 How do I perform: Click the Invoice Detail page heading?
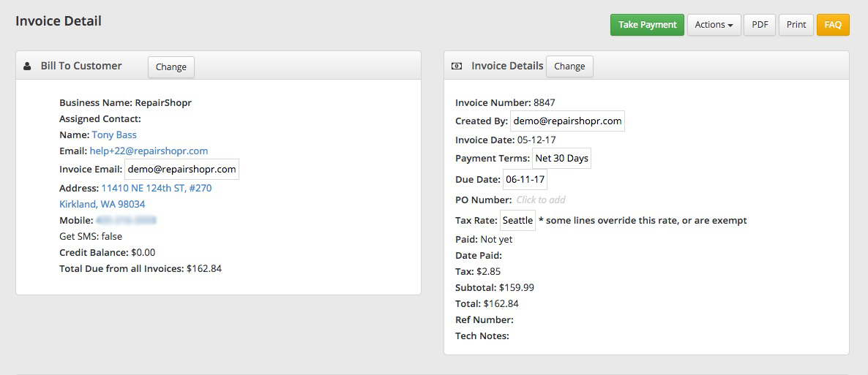(58, 21)
